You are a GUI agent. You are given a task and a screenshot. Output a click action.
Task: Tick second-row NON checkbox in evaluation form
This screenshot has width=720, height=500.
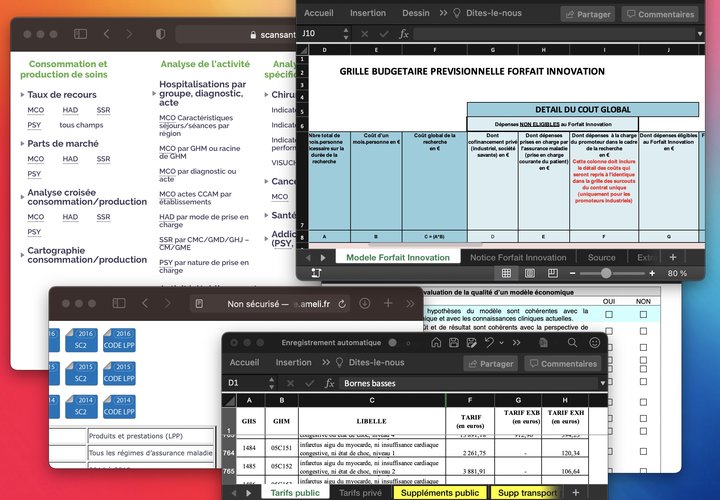[x=643, y=331]
